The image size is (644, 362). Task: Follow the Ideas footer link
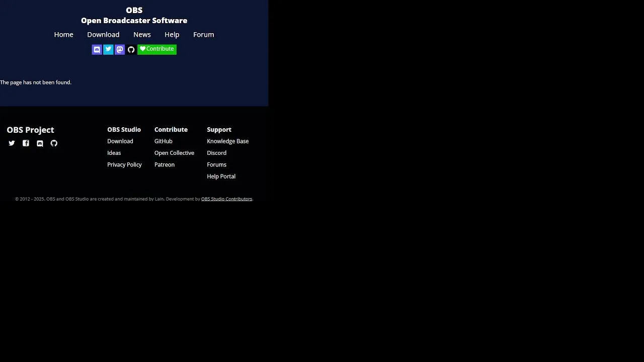coord(114,153)
